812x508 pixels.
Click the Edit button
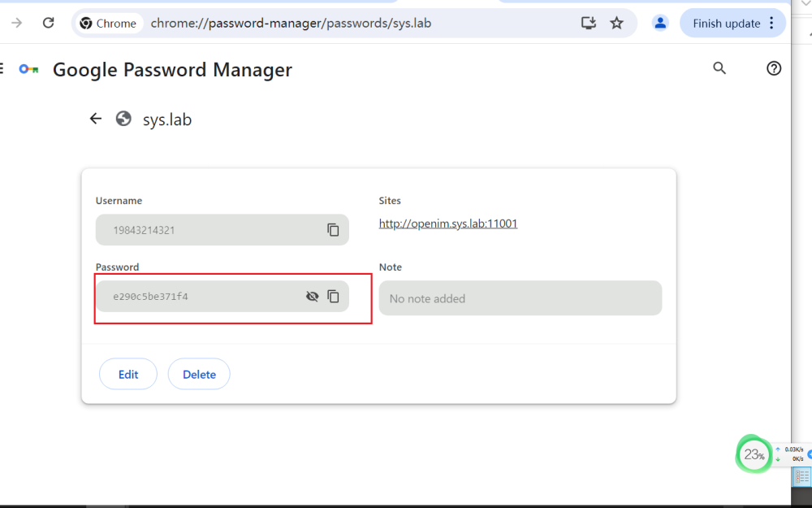[128, 374]
